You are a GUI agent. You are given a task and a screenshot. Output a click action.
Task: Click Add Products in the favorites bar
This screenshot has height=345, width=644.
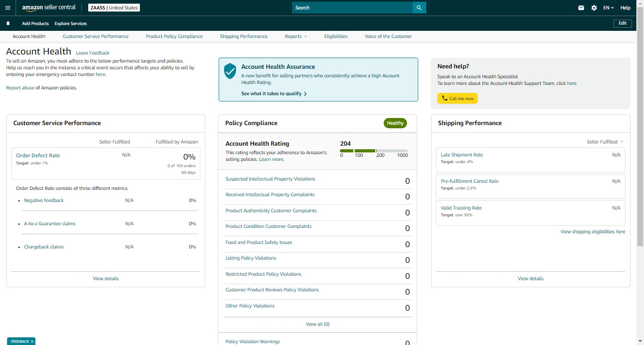pyautogui.click(x=35, y=23)
